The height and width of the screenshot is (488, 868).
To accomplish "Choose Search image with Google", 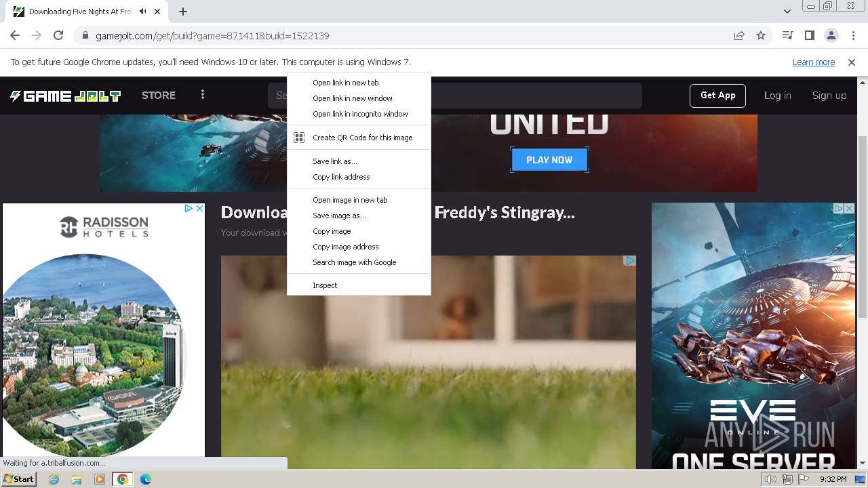I will coord(359,262).
